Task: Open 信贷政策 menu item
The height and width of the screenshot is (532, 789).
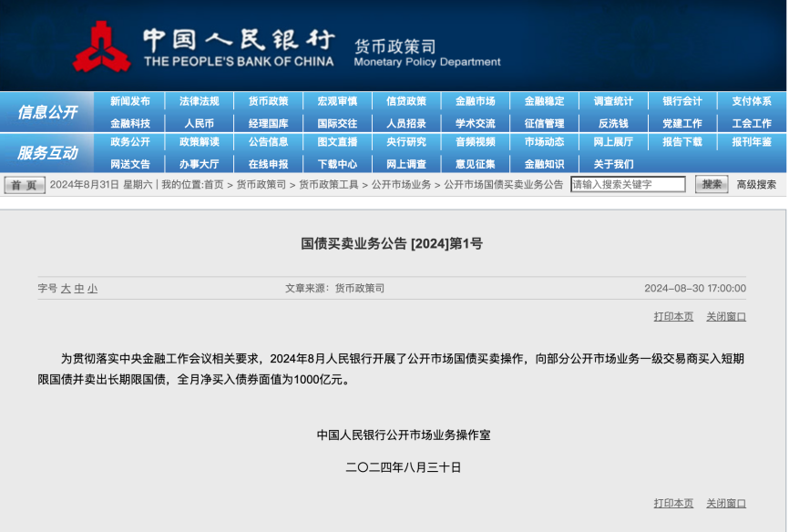Action: 406,101
